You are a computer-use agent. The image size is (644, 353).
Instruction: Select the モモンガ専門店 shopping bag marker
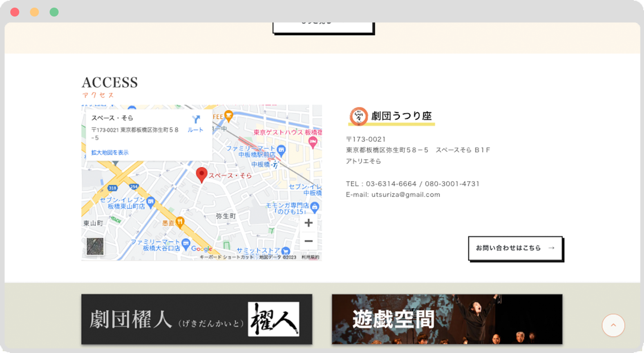[315, 206]
